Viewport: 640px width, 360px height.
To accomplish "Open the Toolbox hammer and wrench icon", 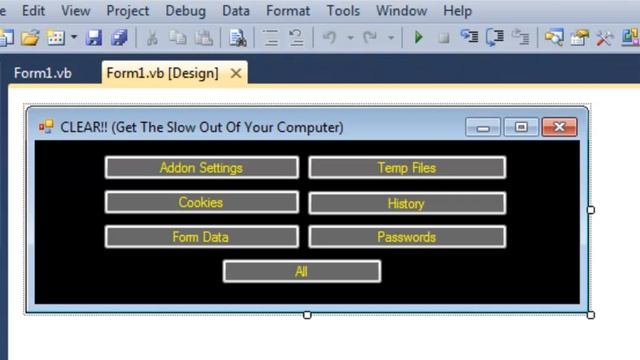I will pyautogui.click(x=605, y=38).
